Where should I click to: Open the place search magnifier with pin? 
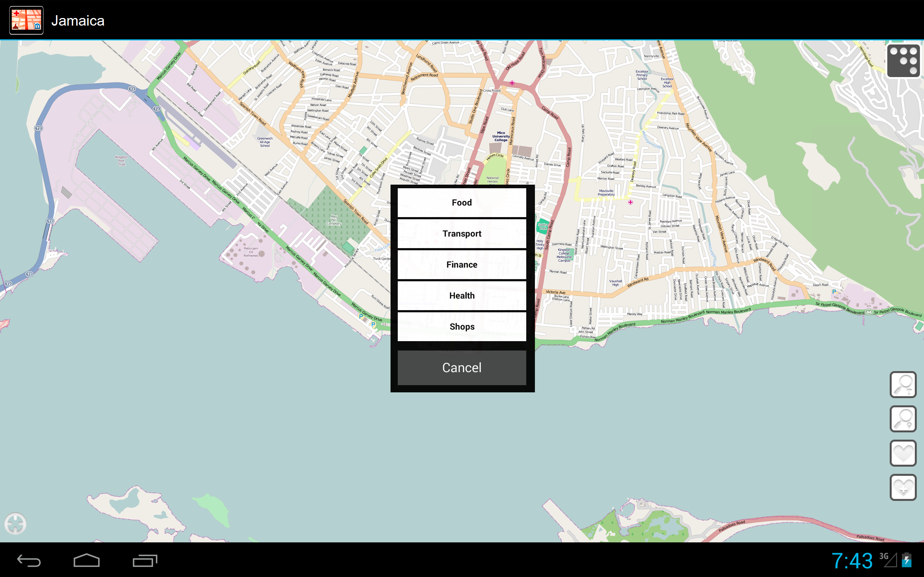pos(903,419)
